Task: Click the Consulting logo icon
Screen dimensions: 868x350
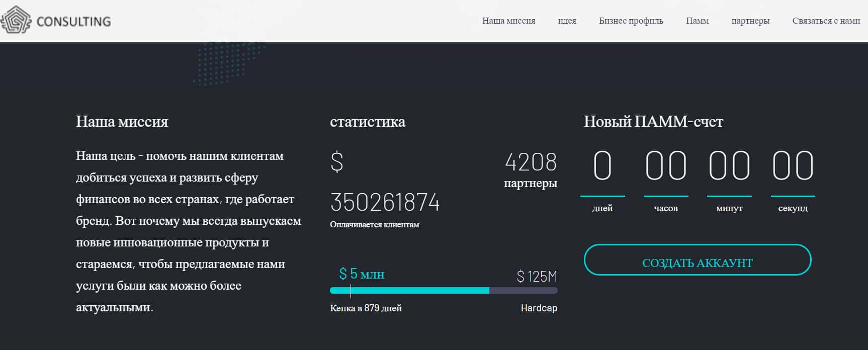Action: pyautogui.click(x=16, y=20)
